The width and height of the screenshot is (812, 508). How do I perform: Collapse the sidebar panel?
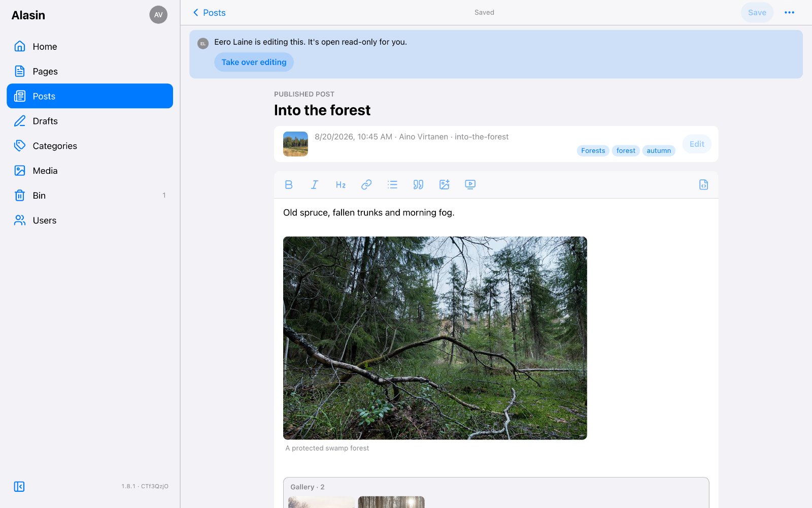tap(19, 487)
